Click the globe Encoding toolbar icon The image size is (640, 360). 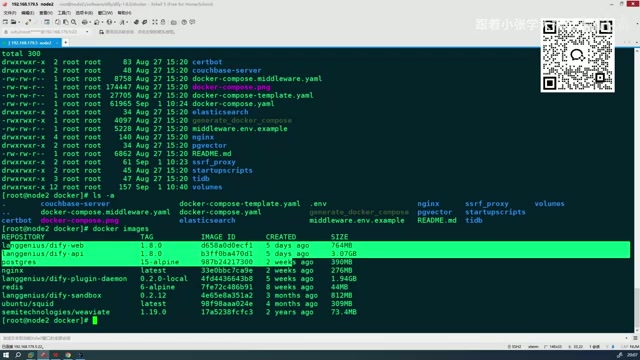109,22
